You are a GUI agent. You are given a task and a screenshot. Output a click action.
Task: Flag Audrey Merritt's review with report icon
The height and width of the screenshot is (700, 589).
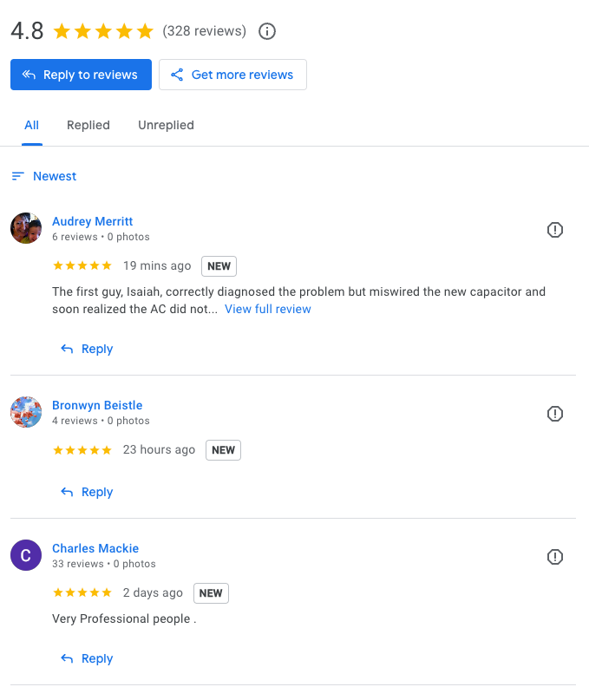pos(555,230)
